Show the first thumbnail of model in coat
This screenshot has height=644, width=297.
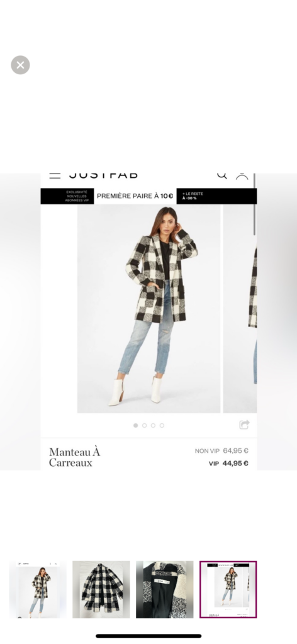38,589
